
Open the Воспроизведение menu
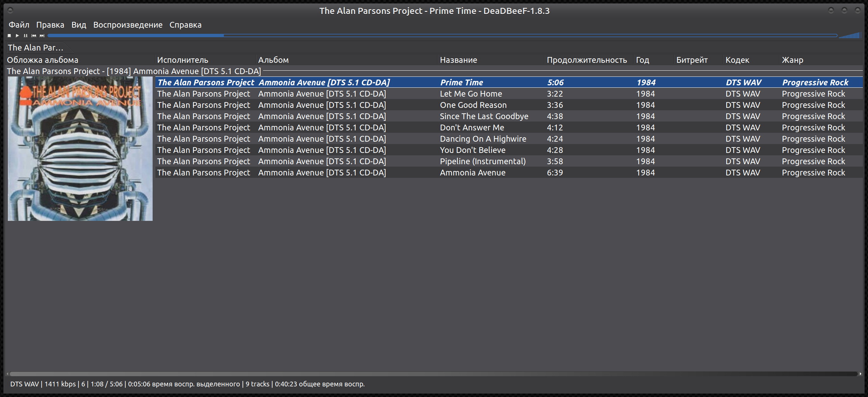(x=128, y=25)
